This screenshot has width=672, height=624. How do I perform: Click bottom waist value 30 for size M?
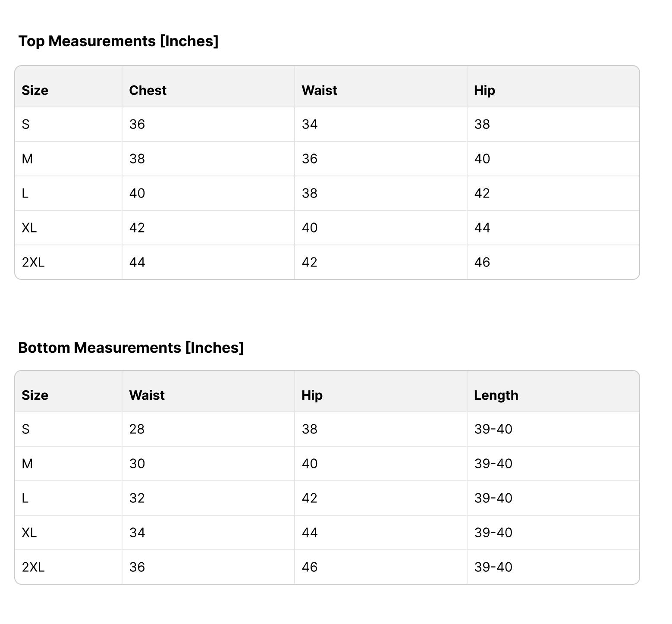pos(137,464)
